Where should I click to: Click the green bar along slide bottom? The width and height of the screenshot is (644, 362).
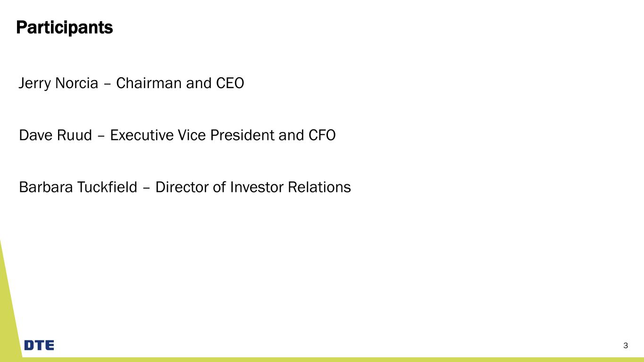point(330,359)
